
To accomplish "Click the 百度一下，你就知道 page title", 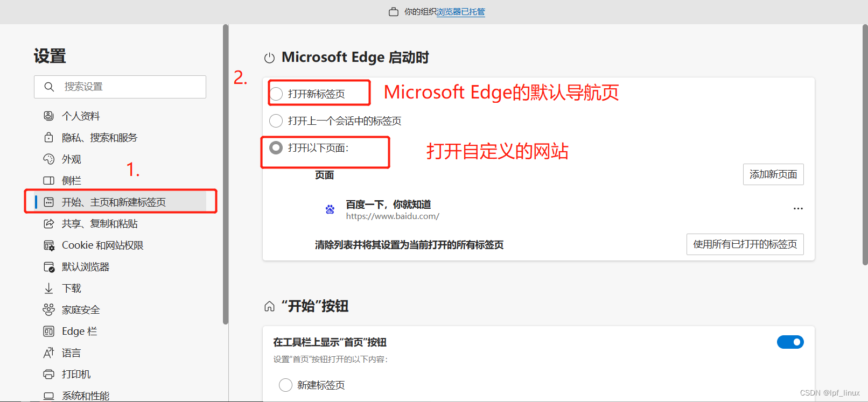I will coord(388,204).
